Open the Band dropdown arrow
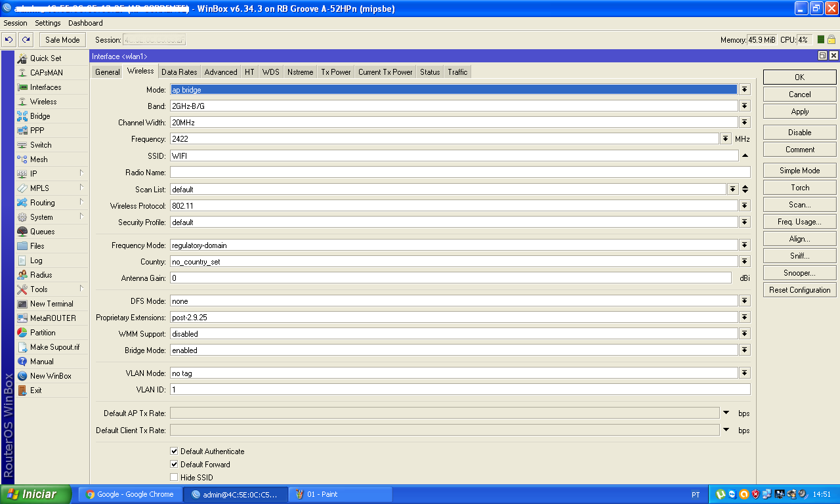Screen dimensions: 840x504 (745, 106)
